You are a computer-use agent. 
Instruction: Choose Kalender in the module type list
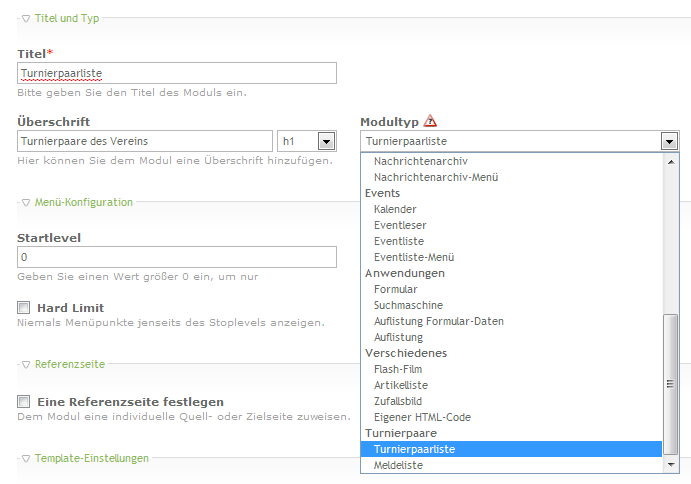pos(394,209)
